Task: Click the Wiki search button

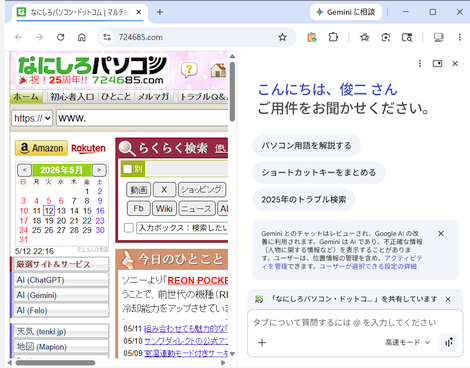Action: [x=164, y=209]
